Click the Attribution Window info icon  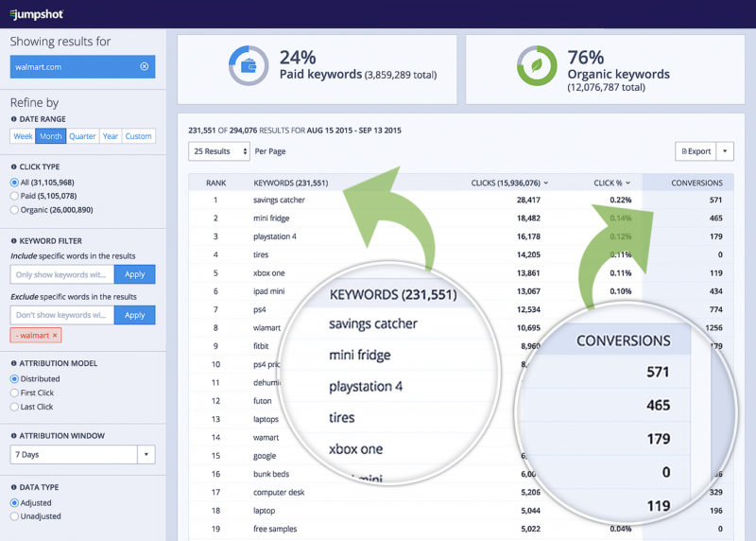pyautogui.click(x=13, y=435)
